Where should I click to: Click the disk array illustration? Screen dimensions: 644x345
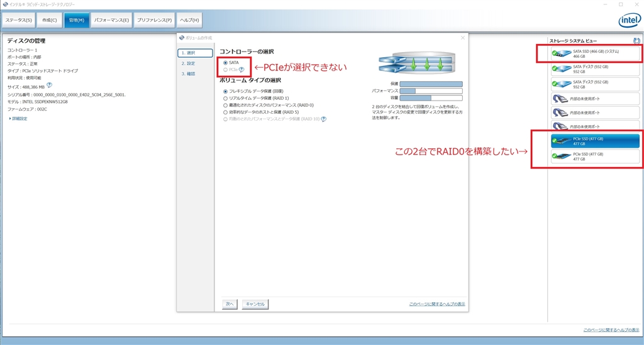[x=417, y=62]
